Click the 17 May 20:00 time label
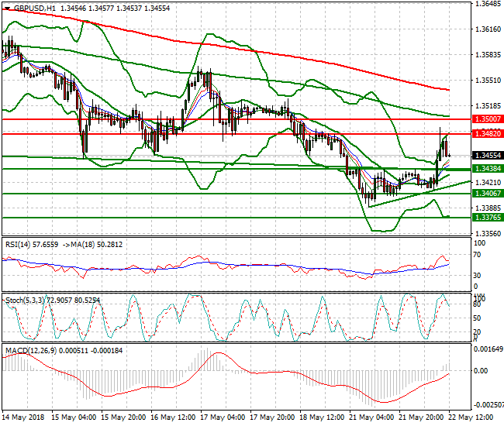Screen dimensions: 504x426 click(272, 417)
